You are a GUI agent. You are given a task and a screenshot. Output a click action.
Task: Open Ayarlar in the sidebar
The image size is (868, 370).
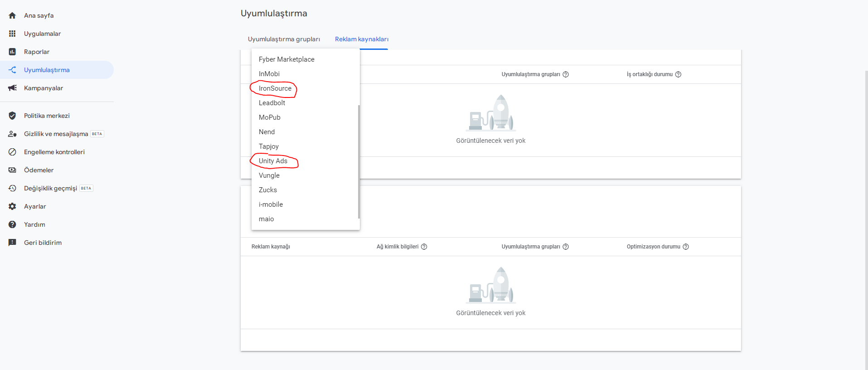click(57, 206)
